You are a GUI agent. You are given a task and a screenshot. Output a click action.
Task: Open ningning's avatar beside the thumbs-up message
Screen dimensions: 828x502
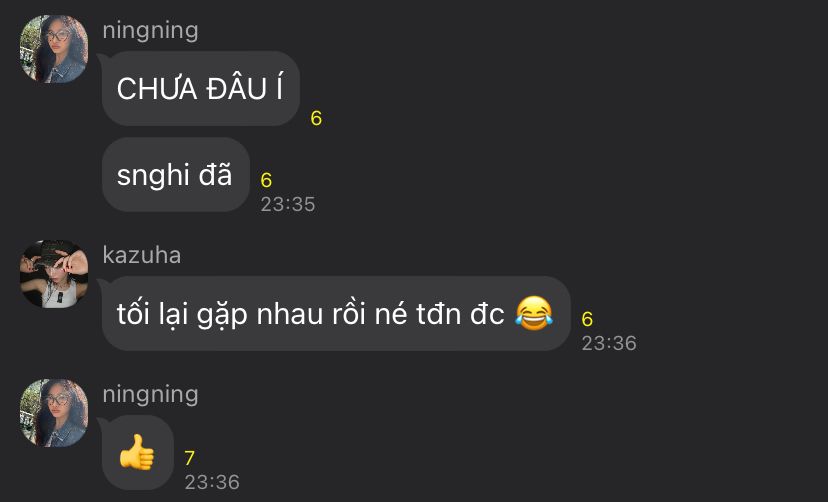pyautogui.click(x=54, y=413)
